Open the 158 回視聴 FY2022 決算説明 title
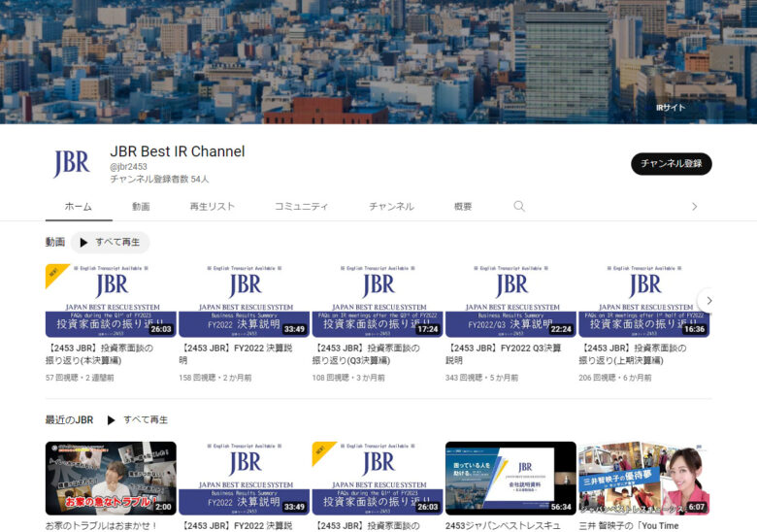Image resolution: width=757 pixels, height=532 pixels. pos(236,354)
